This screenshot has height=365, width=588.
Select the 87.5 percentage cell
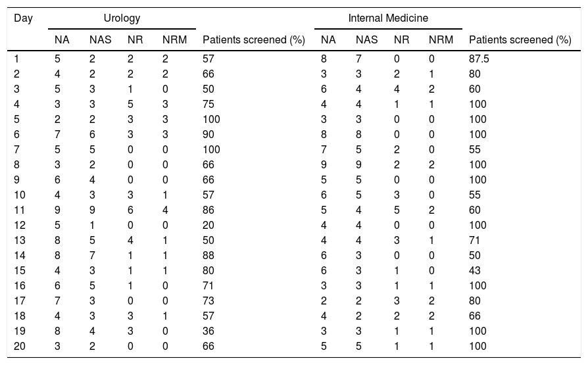click(479, 59)
